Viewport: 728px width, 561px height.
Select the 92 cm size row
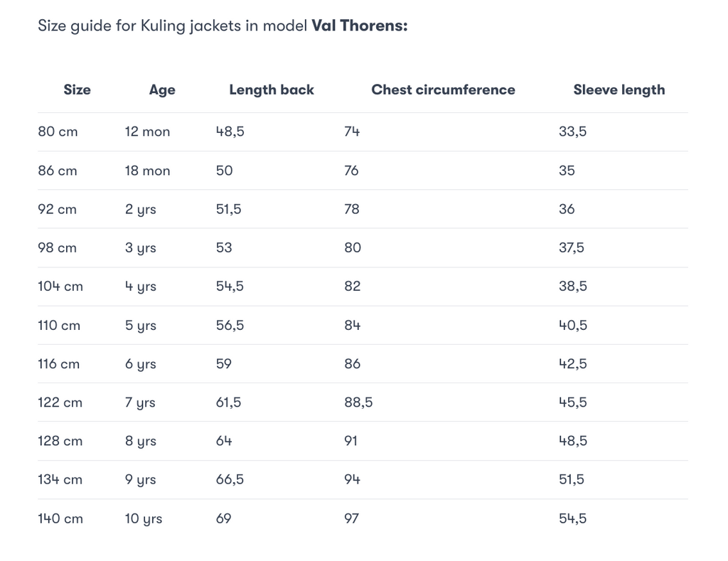pos(363,209)
